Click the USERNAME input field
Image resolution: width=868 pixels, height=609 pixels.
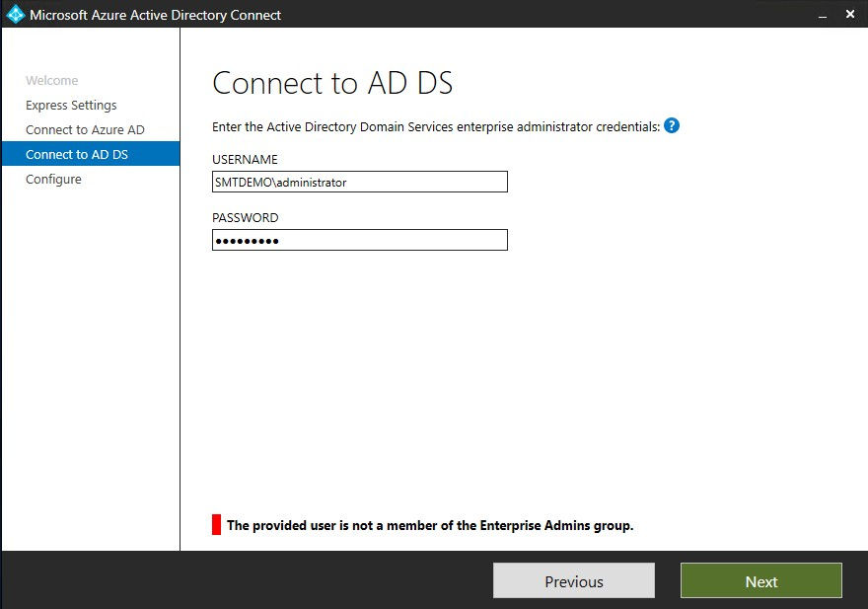pos(360,182)
